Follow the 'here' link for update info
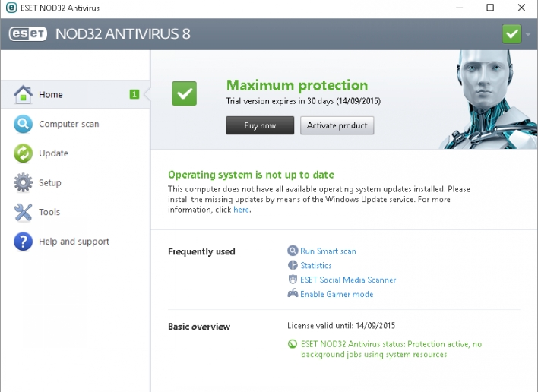The image size is (538, 392). click(241, 210)
